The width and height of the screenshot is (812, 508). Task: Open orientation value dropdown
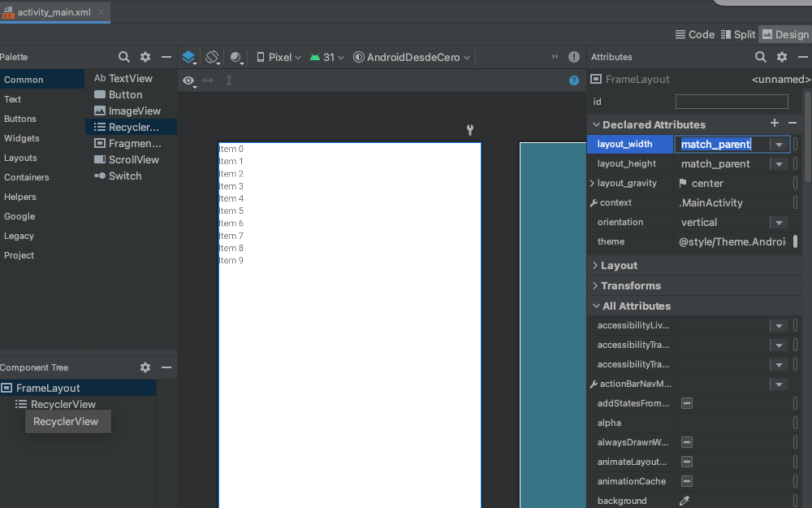(779, 223)
